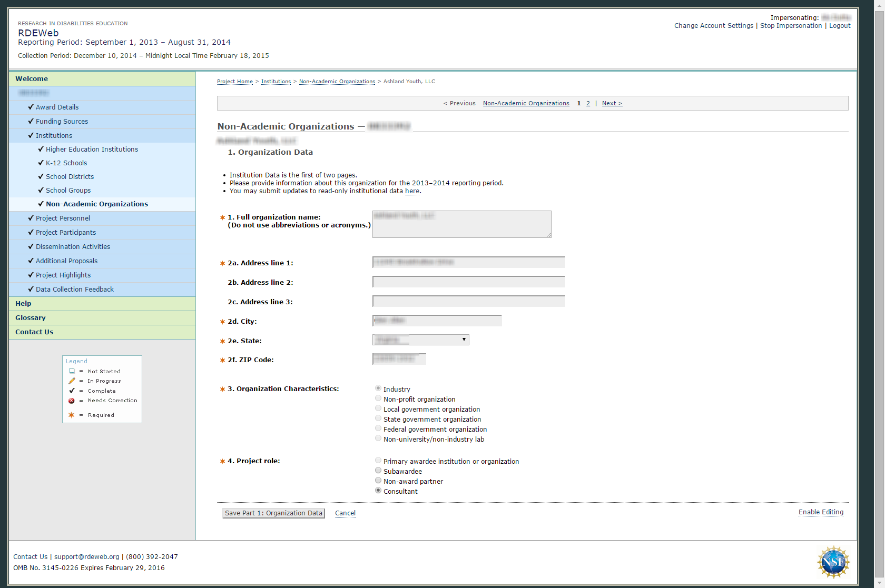This screenshot has height=588, width=885.
Task: Click checkmark icon beside Funding Sources
Action: 31,121
